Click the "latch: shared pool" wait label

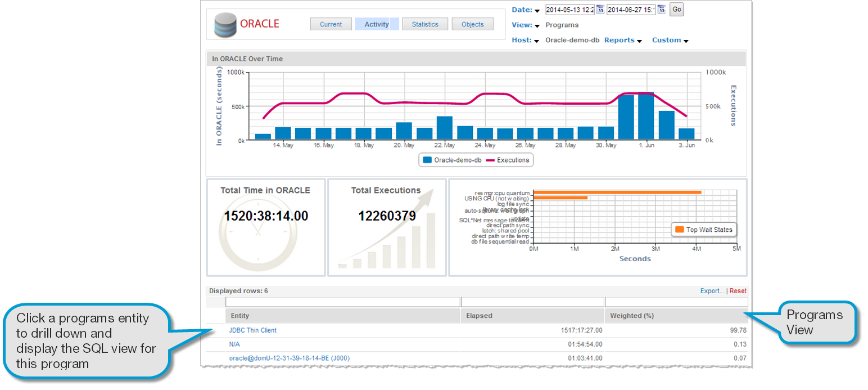[507, 230]
